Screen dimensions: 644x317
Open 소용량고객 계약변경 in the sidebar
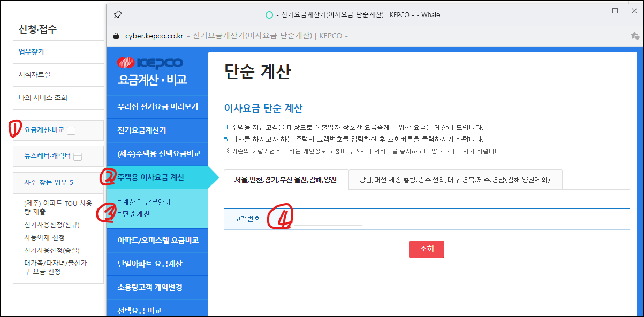pos(157,287)
